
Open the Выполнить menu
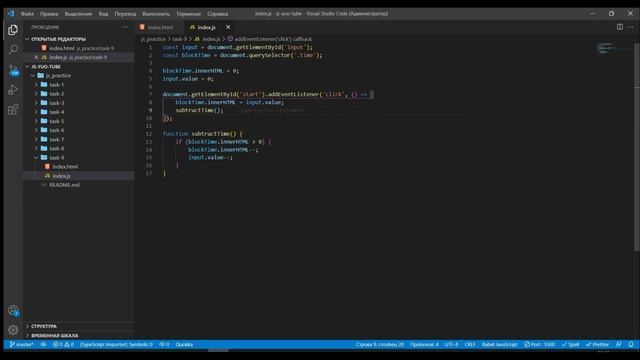click(156, 14)
